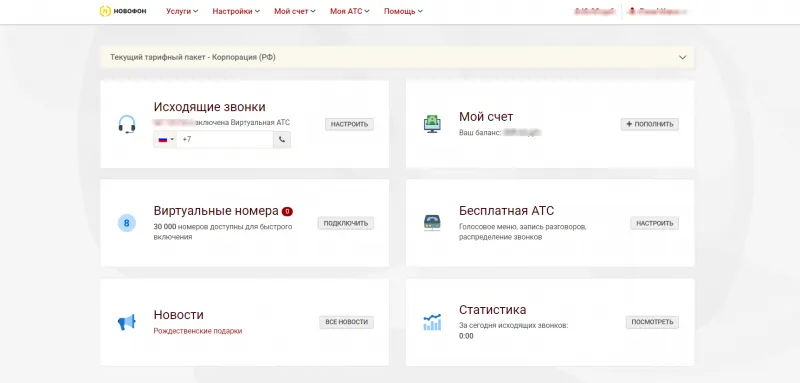800x383 pixels.
Task: Click the Мой счет monitor icon
Action: tap(432, 124)
